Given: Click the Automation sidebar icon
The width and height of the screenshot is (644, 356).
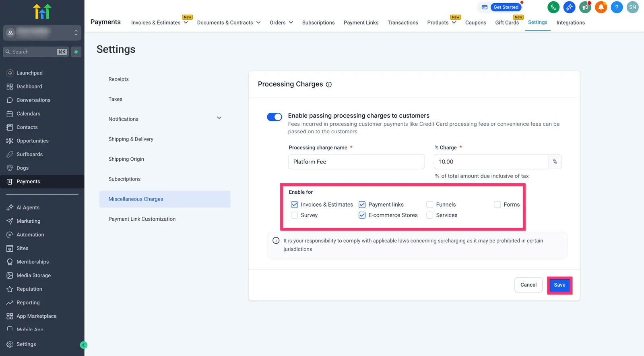Looking at the screenshot, I should 10,235.
